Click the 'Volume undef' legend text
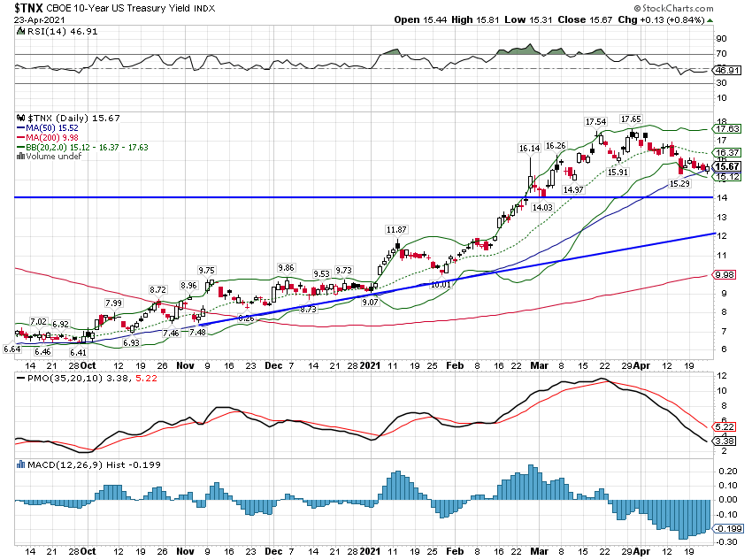The width and height of the screenshot is (752, 560). click(54, 157)
